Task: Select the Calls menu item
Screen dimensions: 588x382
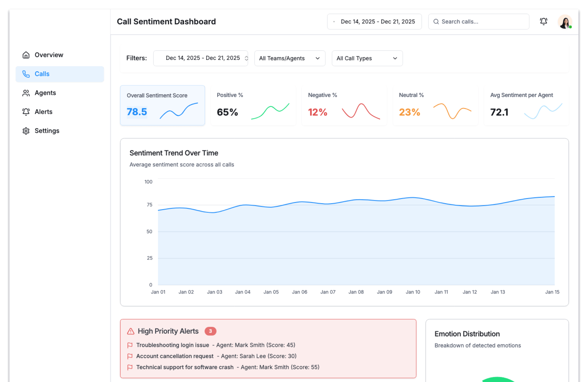Action: pos(60,74)
